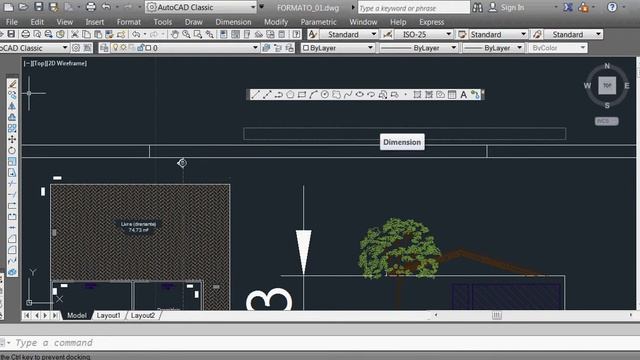Click the horizontal scrollbar right arrow
Screen dimensions: 640x360
pos(631,315)
